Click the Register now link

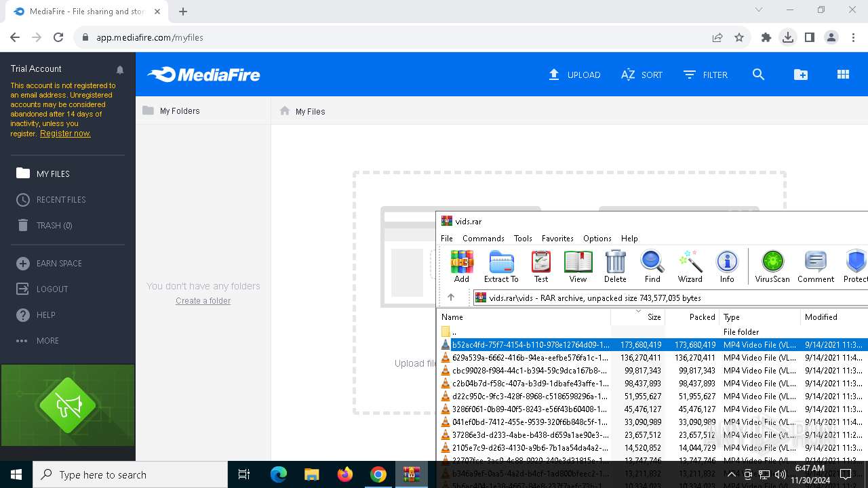(65, 134)
